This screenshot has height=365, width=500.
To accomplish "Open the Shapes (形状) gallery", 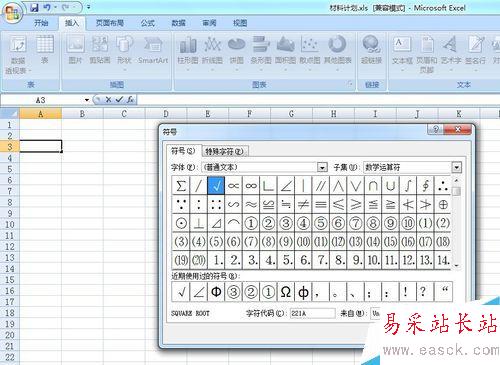I will [125, 53].
